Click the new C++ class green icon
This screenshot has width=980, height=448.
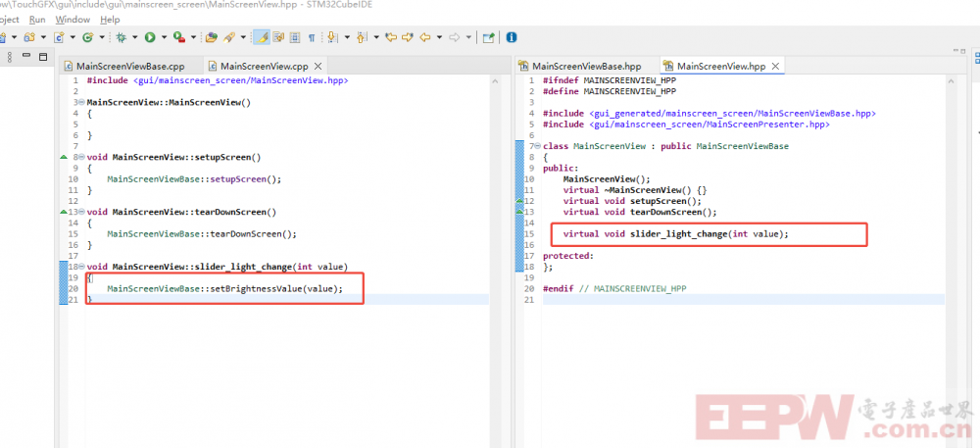(x=87, y=37)
